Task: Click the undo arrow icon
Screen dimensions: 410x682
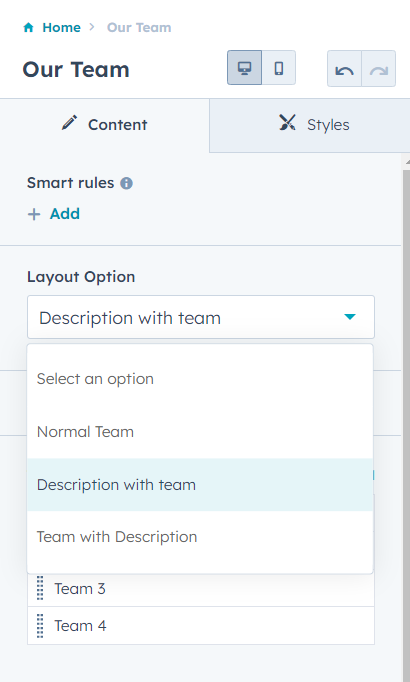Action: (344, 69)
